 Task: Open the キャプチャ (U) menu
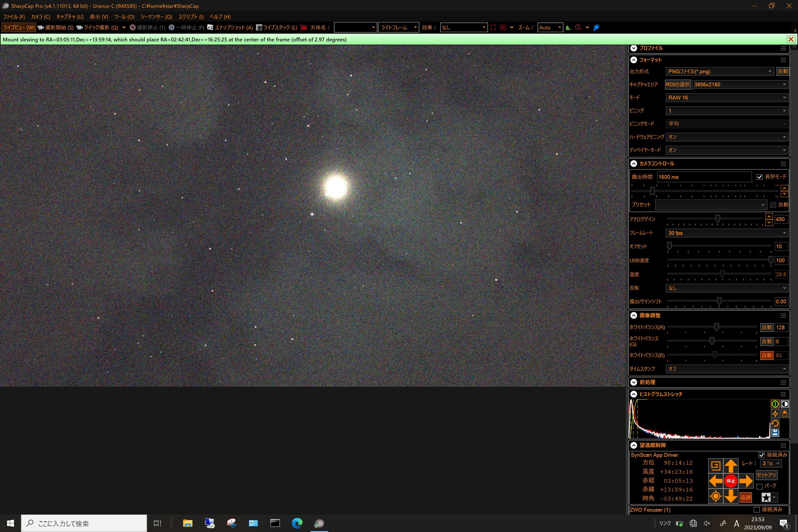(70, 17)
